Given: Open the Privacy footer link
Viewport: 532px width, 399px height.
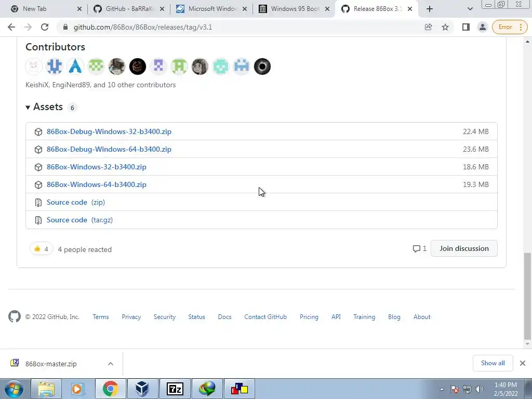Looking at the screenshot, I should point(131,317).
